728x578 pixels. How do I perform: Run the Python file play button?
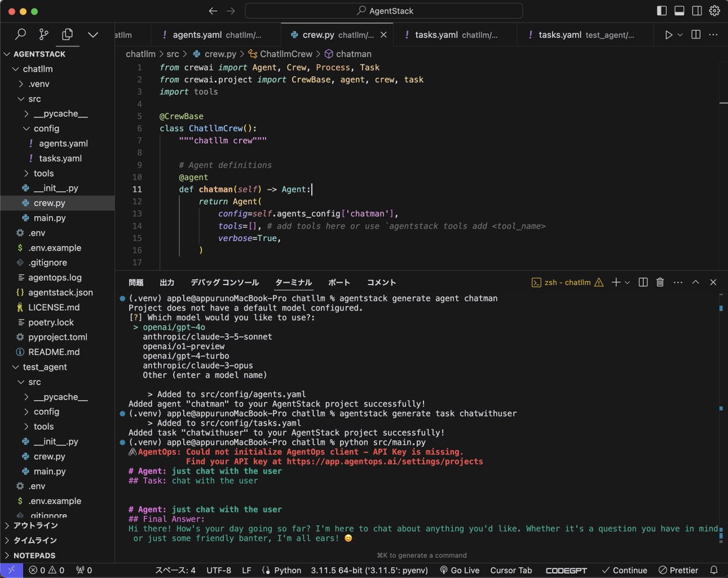point(669,35)
